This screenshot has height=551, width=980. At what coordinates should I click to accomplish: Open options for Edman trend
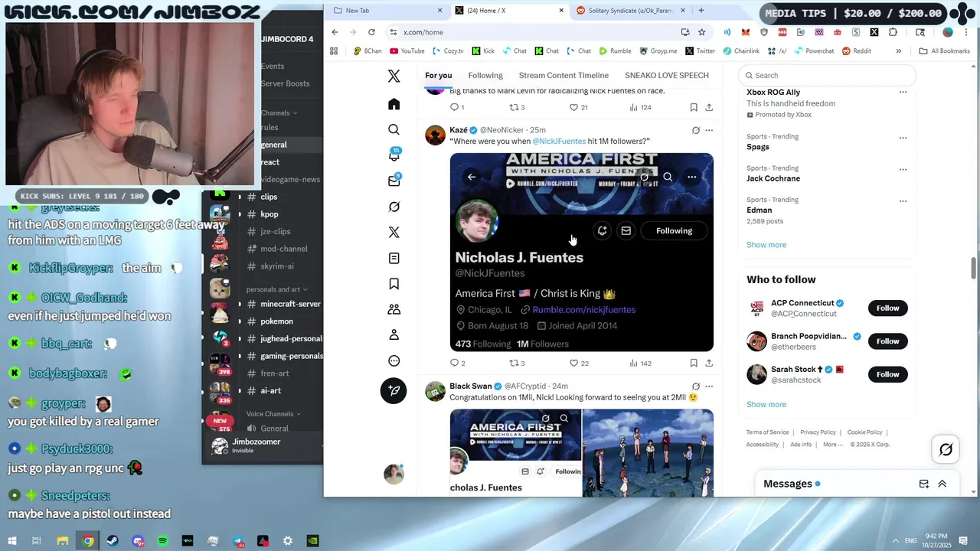pos(903,201)
